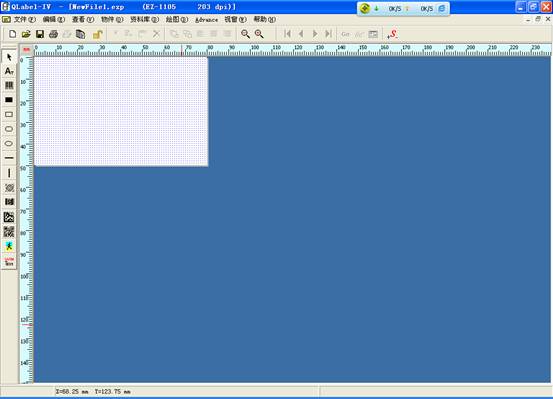Click the QLabel-IV title bar application icon
Screen dimensions: 553x399
pos(5,7)
